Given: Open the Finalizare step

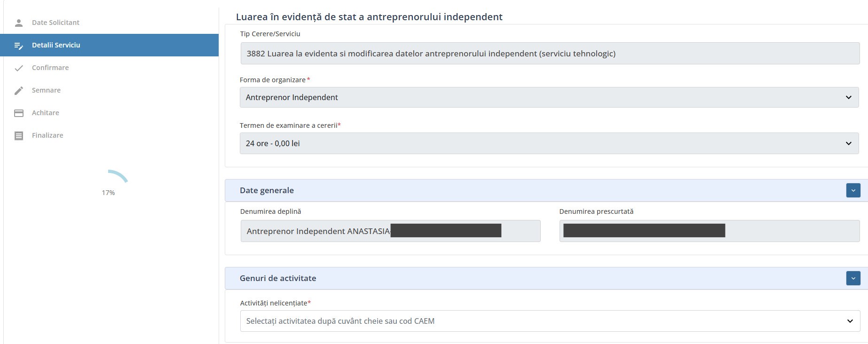Looking at the screenshot, I should click(47, 135).
